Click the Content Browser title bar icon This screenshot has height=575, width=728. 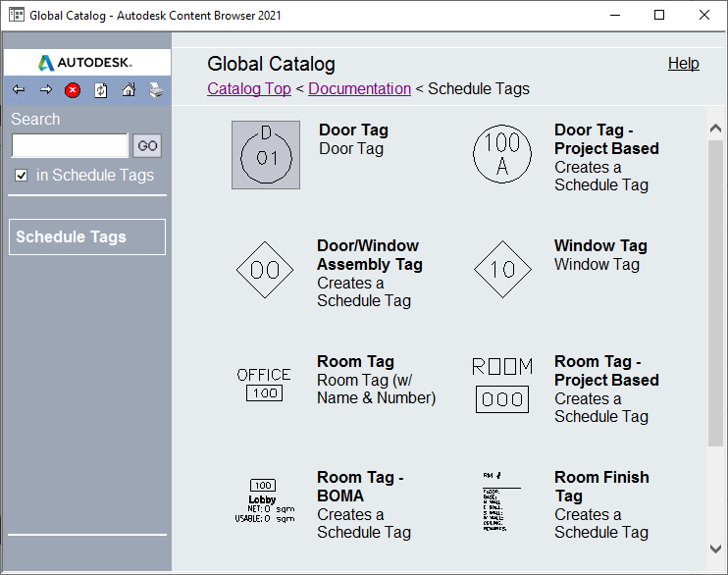tap(16, 15)
